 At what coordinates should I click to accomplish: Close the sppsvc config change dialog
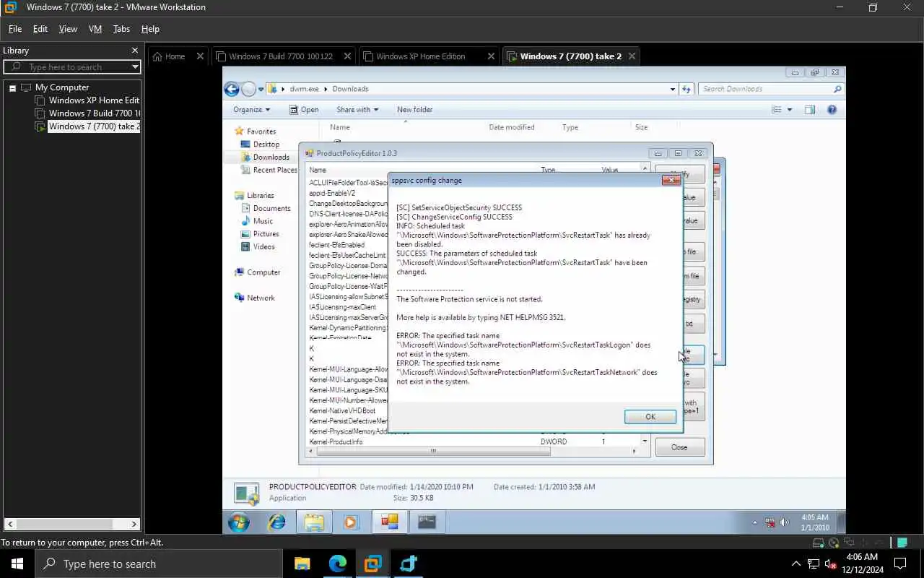[671, 181]
